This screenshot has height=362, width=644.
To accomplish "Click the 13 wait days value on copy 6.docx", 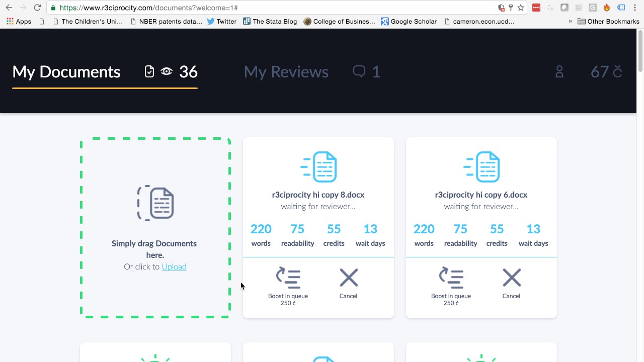I will tap(533, 229).
